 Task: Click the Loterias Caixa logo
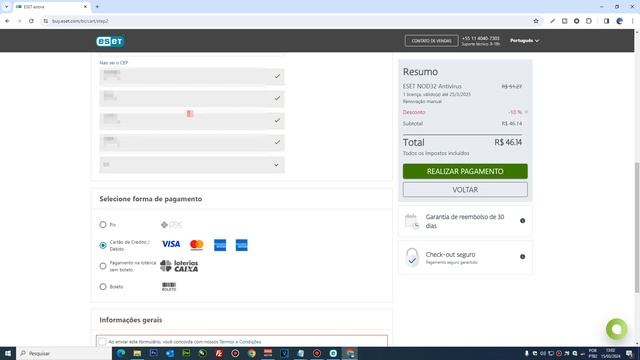[x=179, y=266]
